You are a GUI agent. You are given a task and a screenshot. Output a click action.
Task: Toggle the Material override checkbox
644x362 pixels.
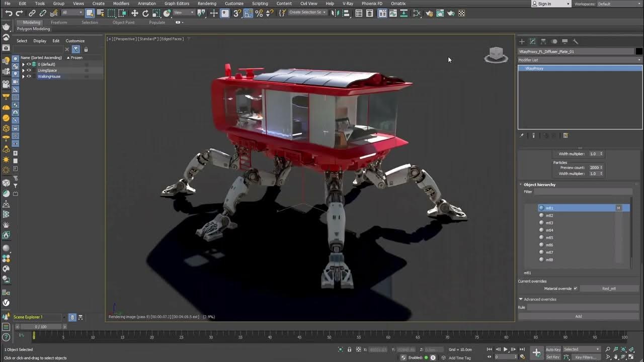click(x=576, y=289)
